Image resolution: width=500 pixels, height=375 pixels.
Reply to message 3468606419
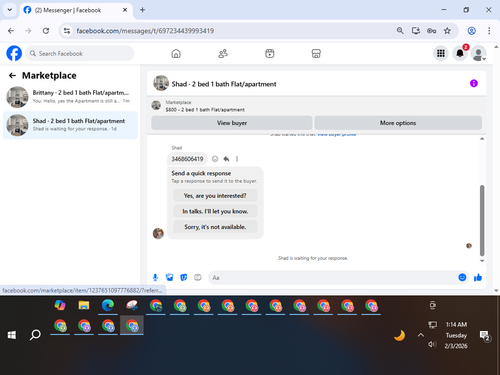226,159
